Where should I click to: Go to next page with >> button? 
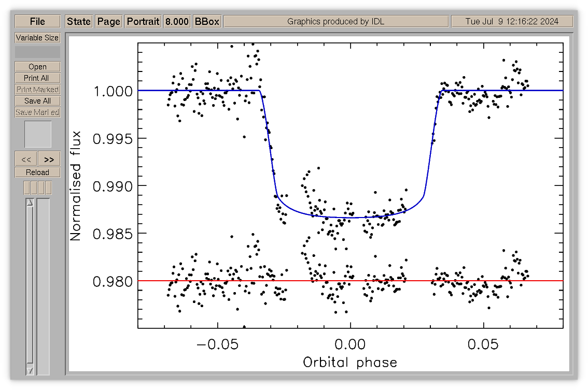click(49, 159)
